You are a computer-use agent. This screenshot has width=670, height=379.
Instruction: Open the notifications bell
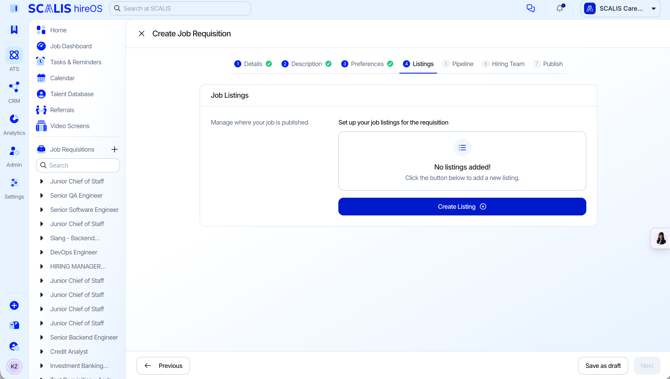tap(560, 8)
